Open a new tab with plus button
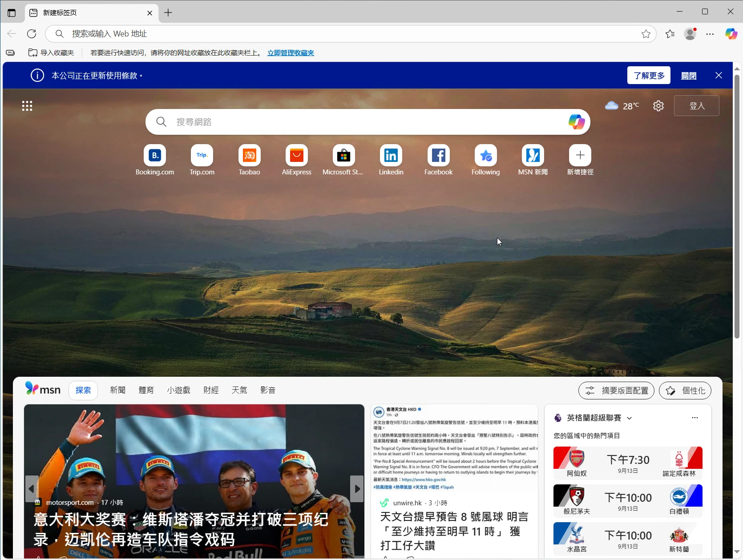Screen dimensions: 743x560 coord(168,13)
